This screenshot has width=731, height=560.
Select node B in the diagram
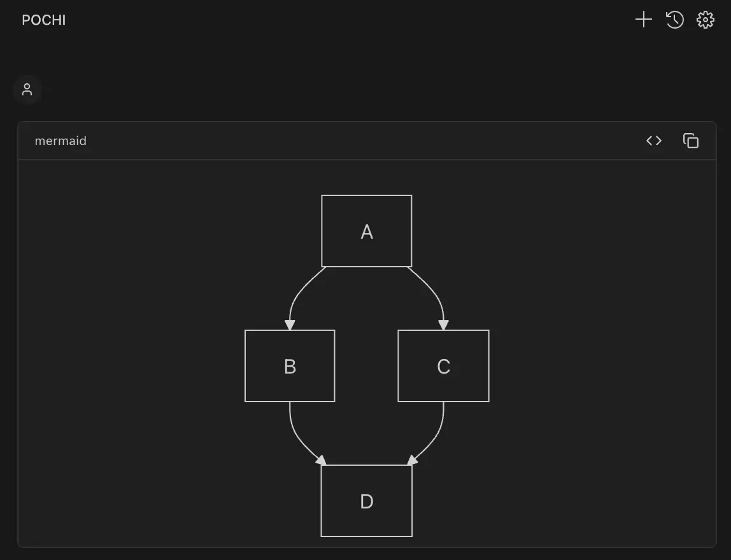pos(290,366)
